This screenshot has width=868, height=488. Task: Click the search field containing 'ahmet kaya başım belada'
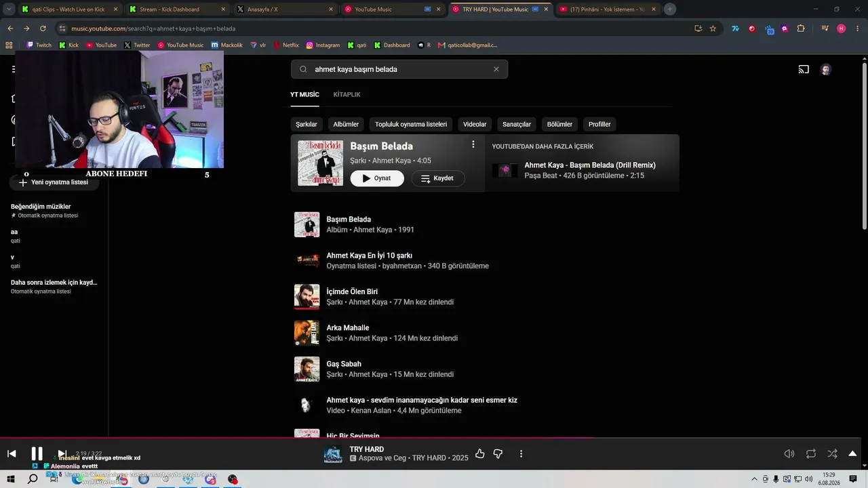(x=399, y=69)
